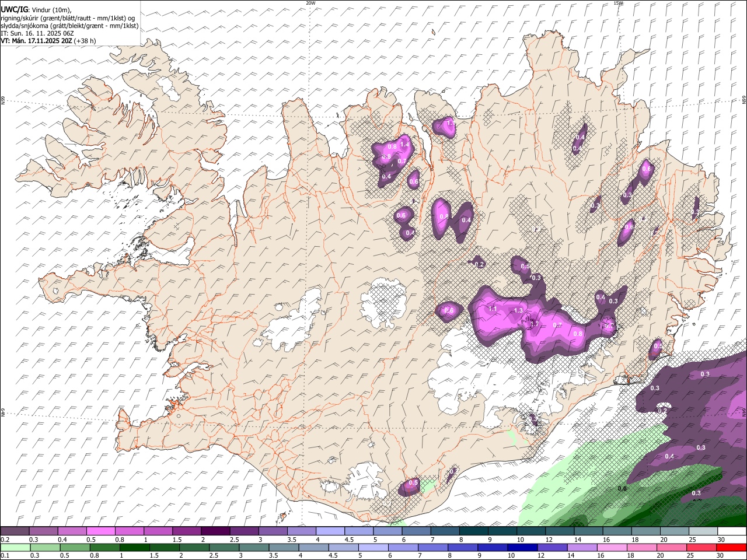This screenshot has width=747, height=560.
Task: Click the white 30 swatch in top legend row
Action: [x=732, y=531]
